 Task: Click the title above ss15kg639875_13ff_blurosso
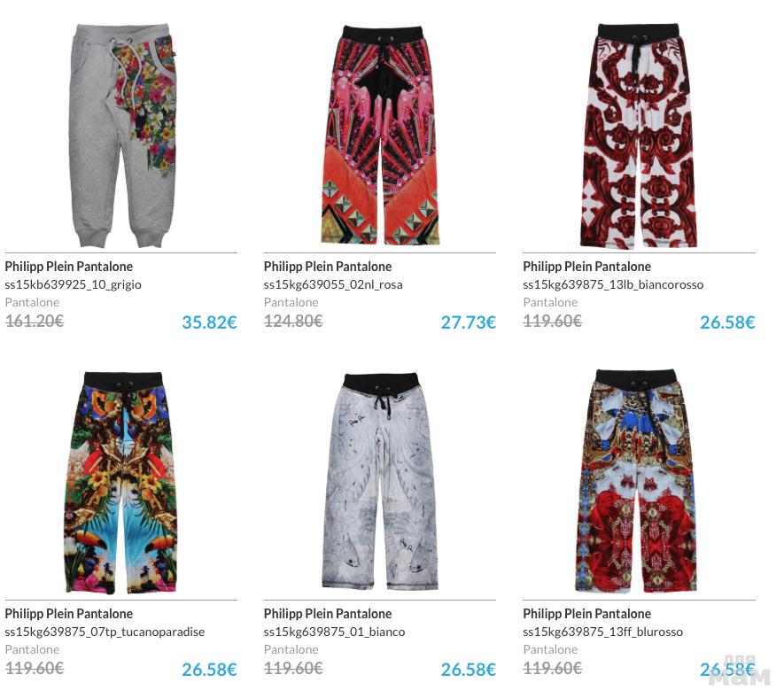(x=587, y=614)
